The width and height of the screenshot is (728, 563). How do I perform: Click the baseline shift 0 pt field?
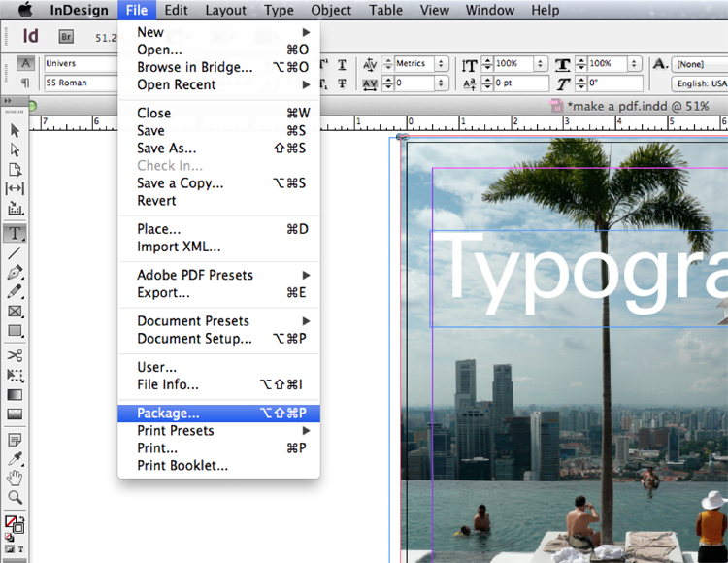(521, 83)
